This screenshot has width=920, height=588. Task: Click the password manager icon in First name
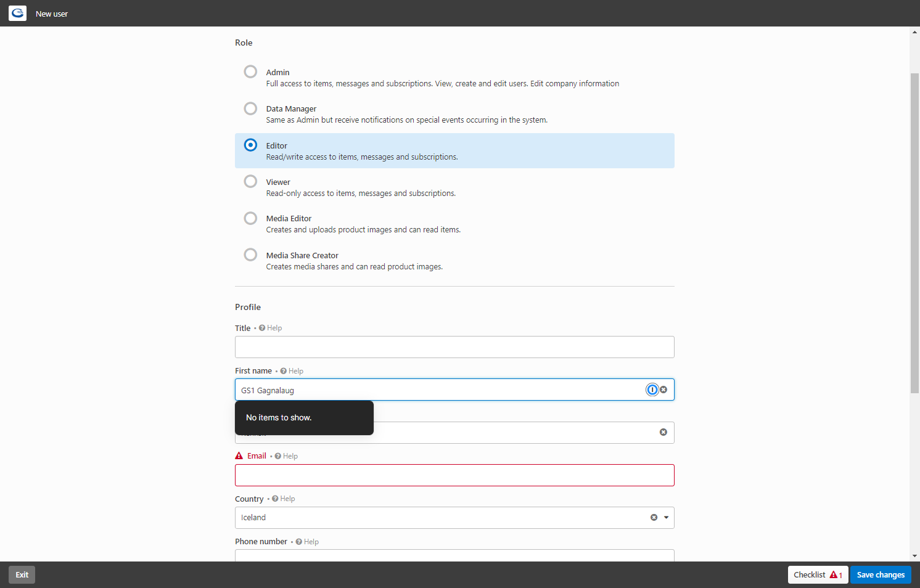[652, 390]
